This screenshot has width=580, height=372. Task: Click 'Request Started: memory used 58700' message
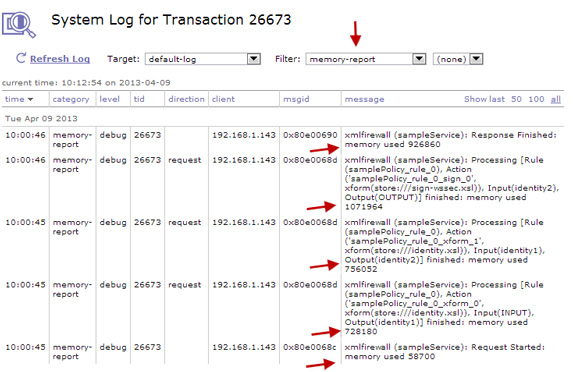pyautogui.click(x=445, y=352)
